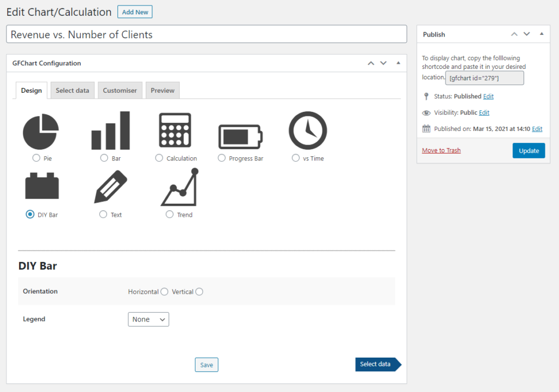Collapse the Publish panel
Image resolution: width=559 pixels, height=392 pixels.
(542, 34)
